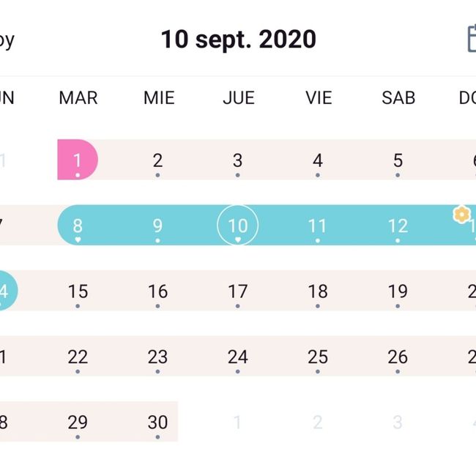Select day 9 in the fertile window
This screenshot has width=476, height=476.
point(157,226)
